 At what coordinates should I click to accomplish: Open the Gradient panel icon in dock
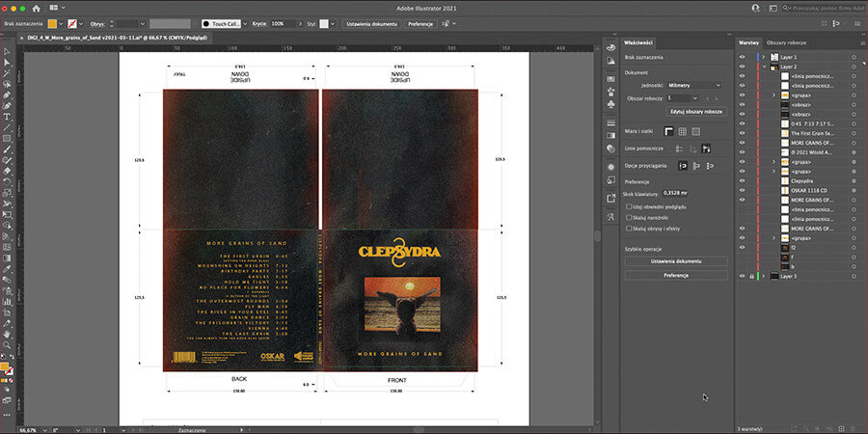click(610, 135)
